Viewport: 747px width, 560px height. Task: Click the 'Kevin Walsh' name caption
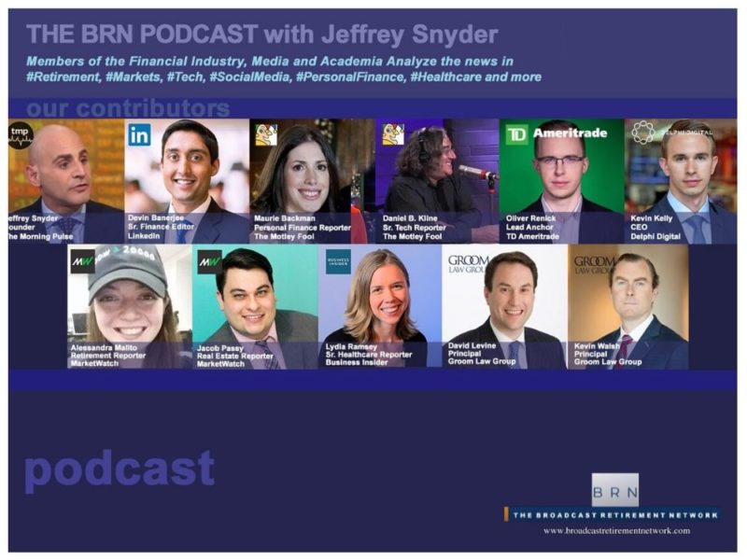tap(597, 346)
